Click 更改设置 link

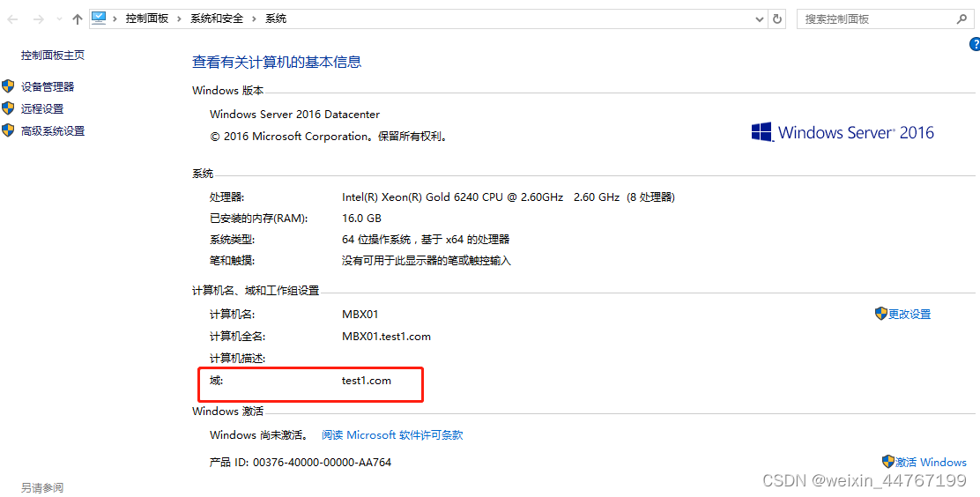[909, 315]
